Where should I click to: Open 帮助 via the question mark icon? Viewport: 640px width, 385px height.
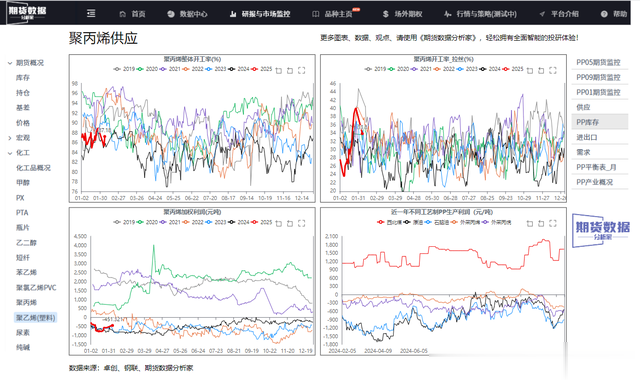coord(604,14)
